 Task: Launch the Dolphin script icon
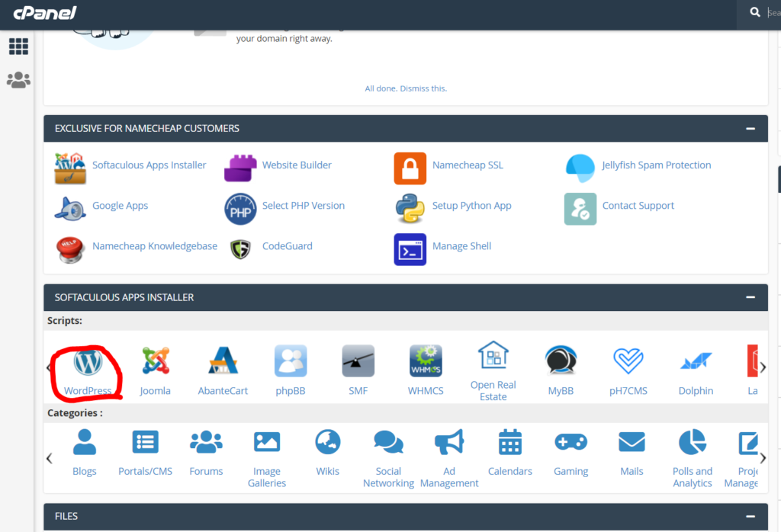pyautogui.click(x=696, y=361)
